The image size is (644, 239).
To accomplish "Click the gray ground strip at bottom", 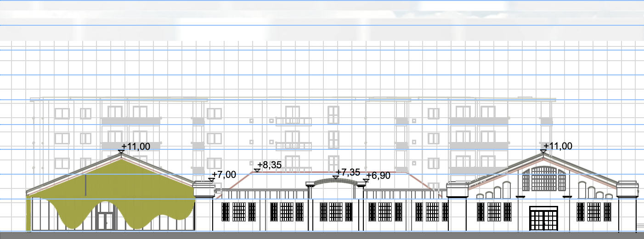I will pos(322,235).
